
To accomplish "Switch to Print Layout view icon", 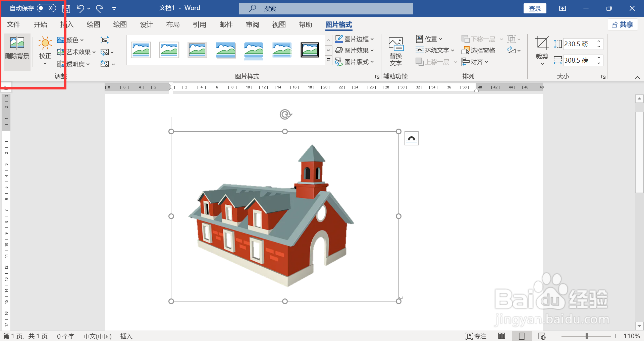I will (x=522, y=336).
